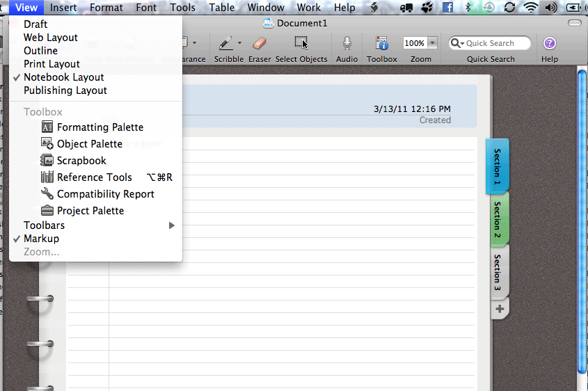Select the Scribble pen tool

(225, 43)
